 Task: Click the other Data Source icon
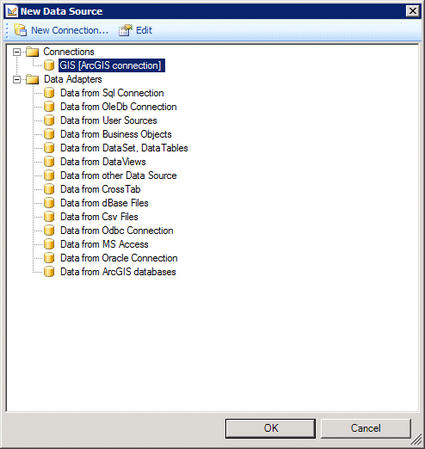tap(49, 175)
